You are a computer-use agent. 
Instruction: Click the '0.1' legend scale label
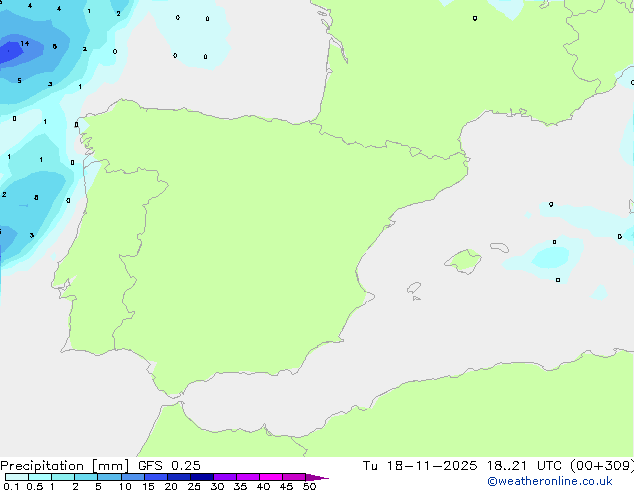[x=11, y=486]
